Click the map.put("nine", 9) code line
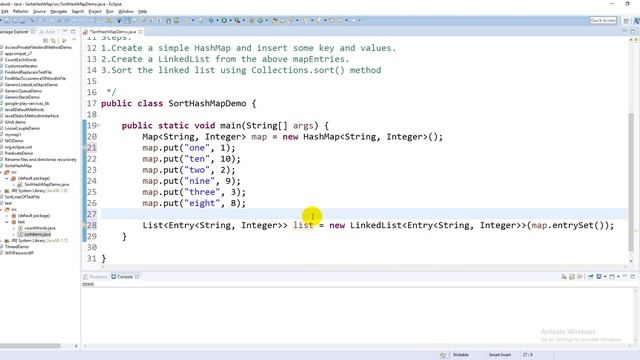 191,181
